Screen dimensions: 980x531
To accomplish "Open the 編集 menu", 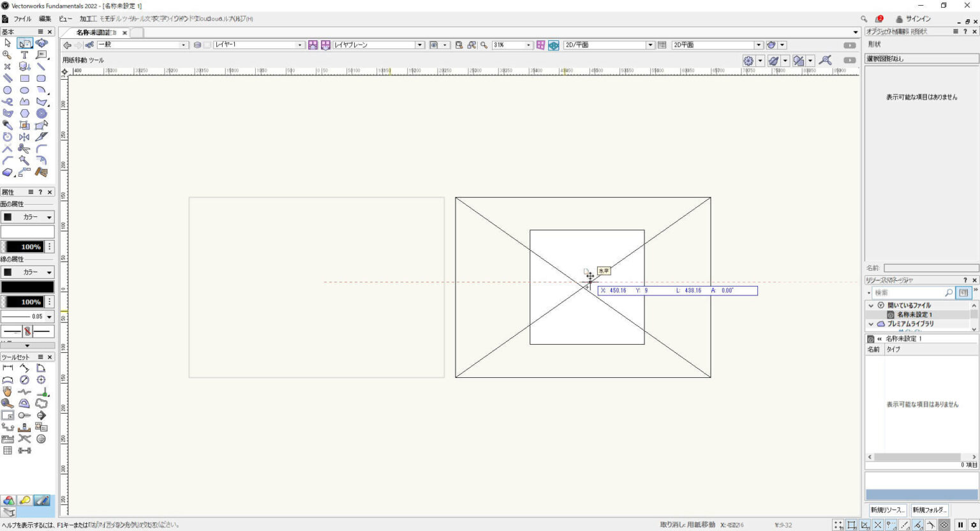I will pos(45,19).
